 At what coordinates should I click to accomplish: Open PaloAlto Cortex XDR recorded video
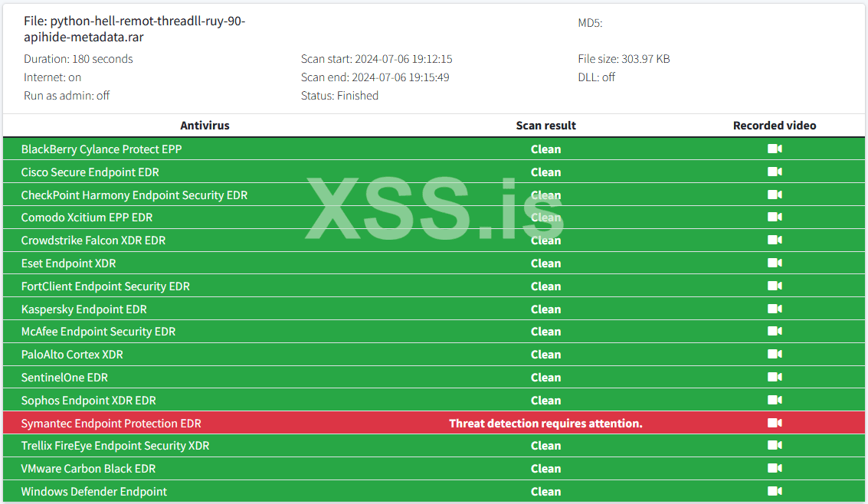coord(775,354)
